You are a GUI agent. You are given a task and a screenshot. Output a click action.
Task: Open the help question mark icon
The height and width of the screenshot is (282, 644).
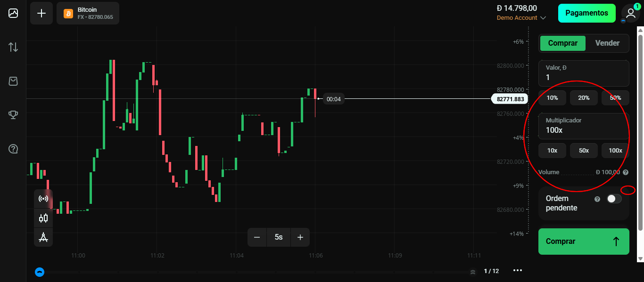13,149
